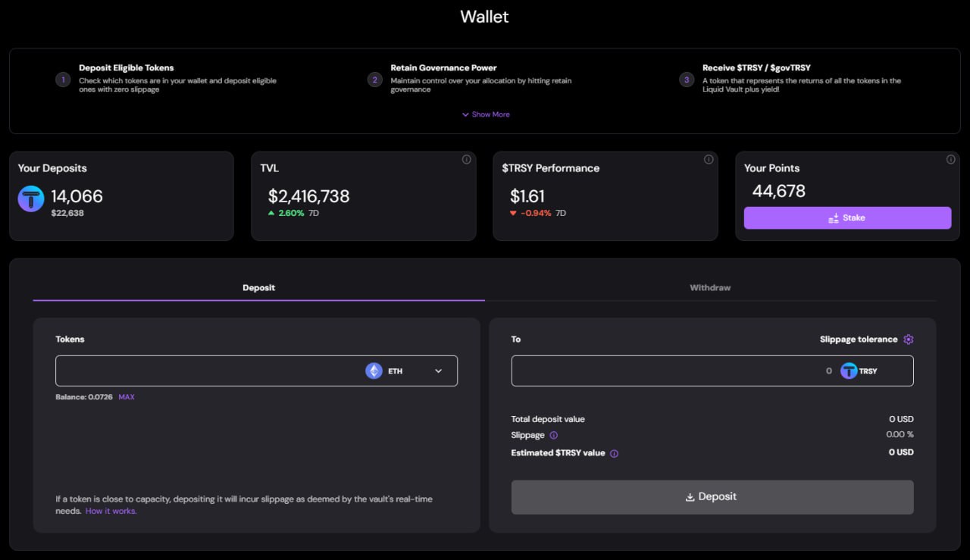Click the Total deposit value label

(x=548, y=419)
